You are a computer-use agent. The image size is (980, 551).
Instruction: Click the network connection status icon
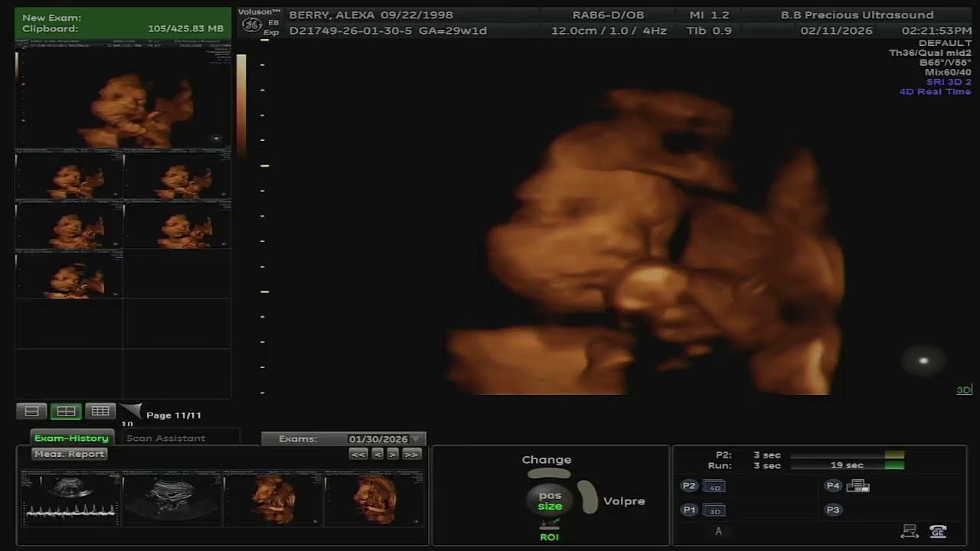pyautogui.click(x=910, y=531)
